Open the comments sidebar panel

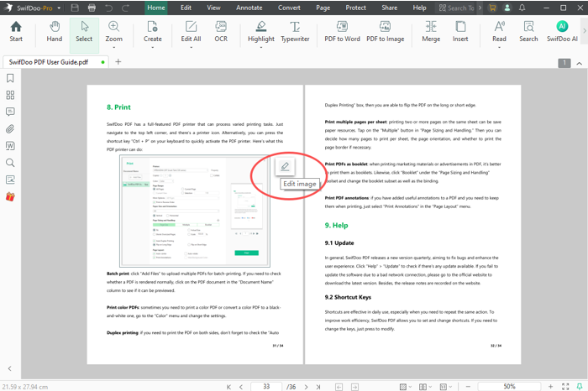(10, 112)
